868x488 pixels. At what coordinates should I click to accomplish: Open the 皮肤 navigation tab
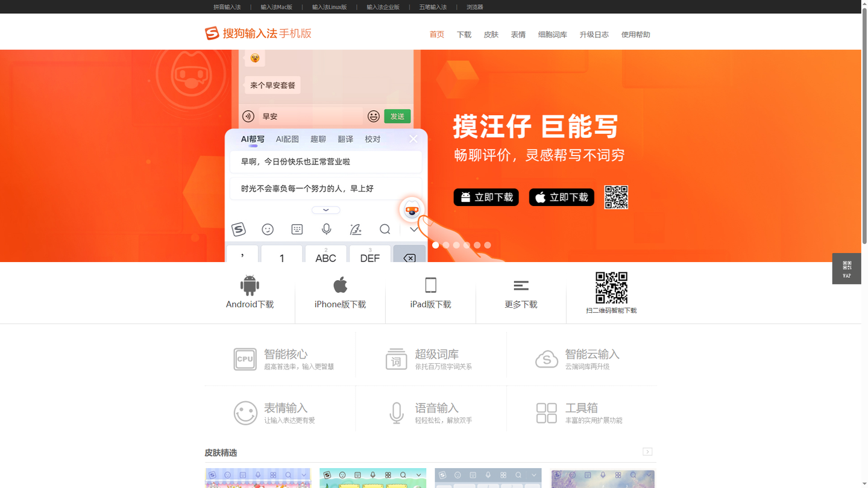(x=491, y=34)
